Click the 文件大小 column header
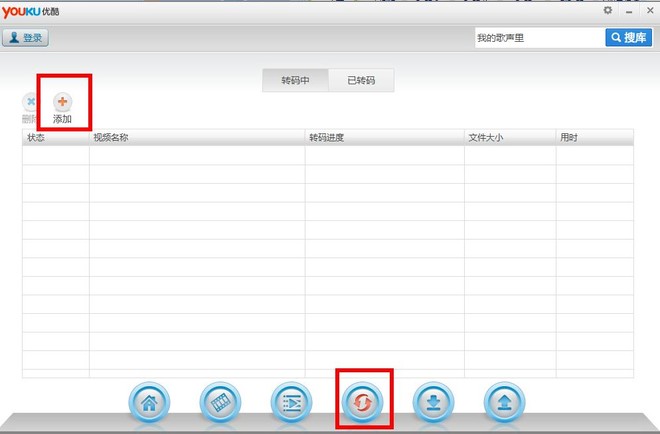 [510, 138]
